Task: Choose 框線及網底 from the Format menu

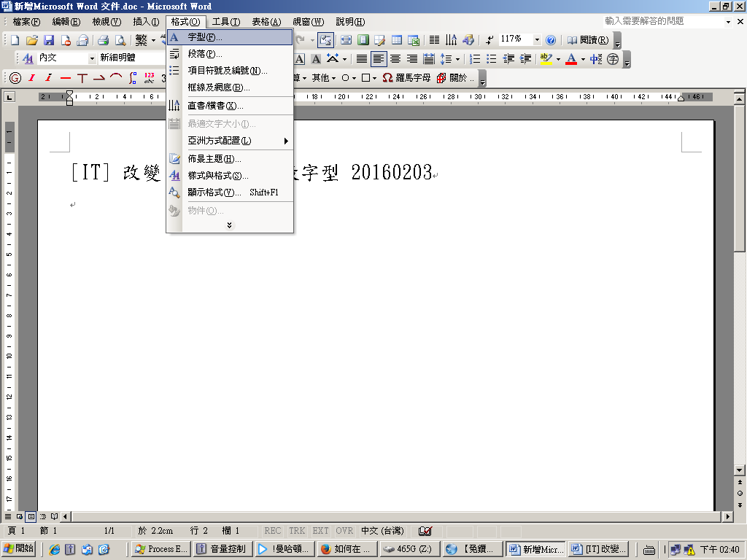Action: (x=230, y=87)
